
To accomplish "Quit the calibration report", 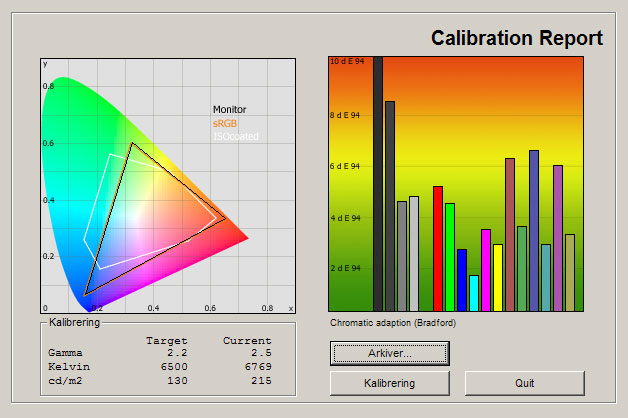I will pyautogui.click(x=524, y=383).
